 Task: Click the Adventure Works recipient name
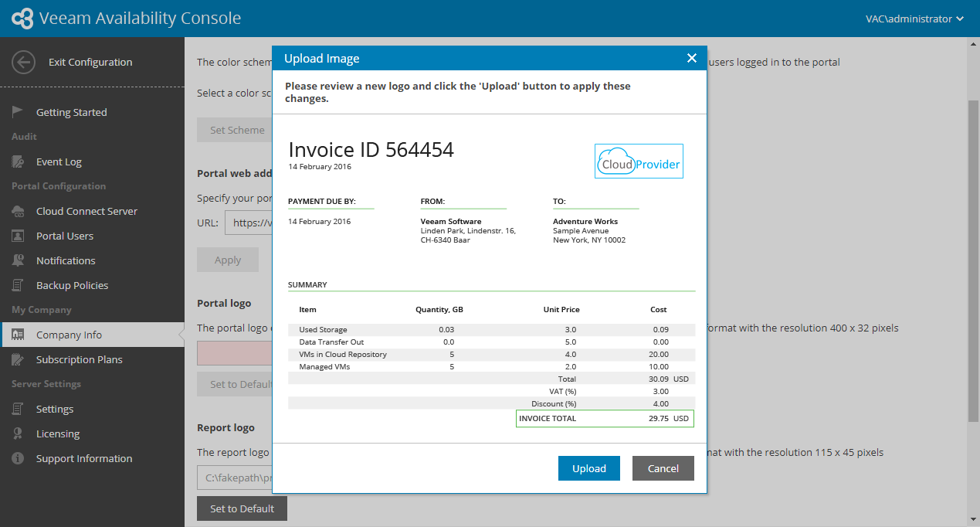click(585, 222)
